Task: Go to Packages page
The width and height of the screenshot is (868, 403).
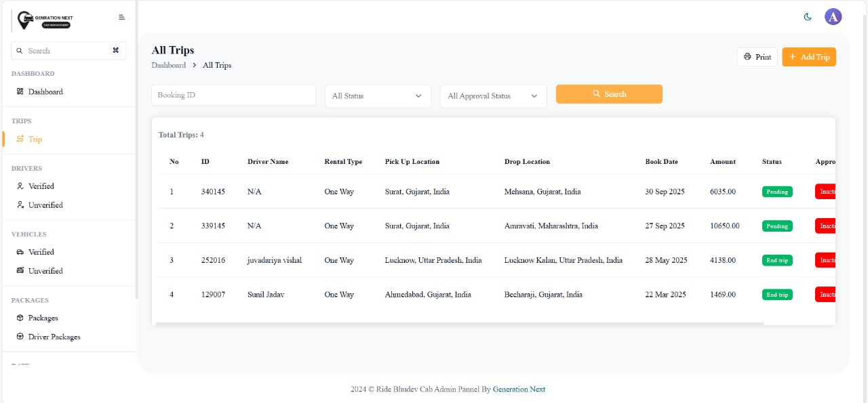Action: 43,318
